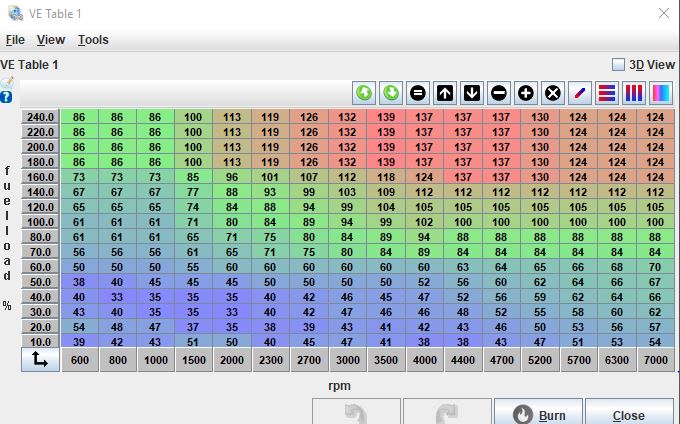The image size is (680, 424).
Task: Click the black up-arrow increment icon
Action: (445, 93)
